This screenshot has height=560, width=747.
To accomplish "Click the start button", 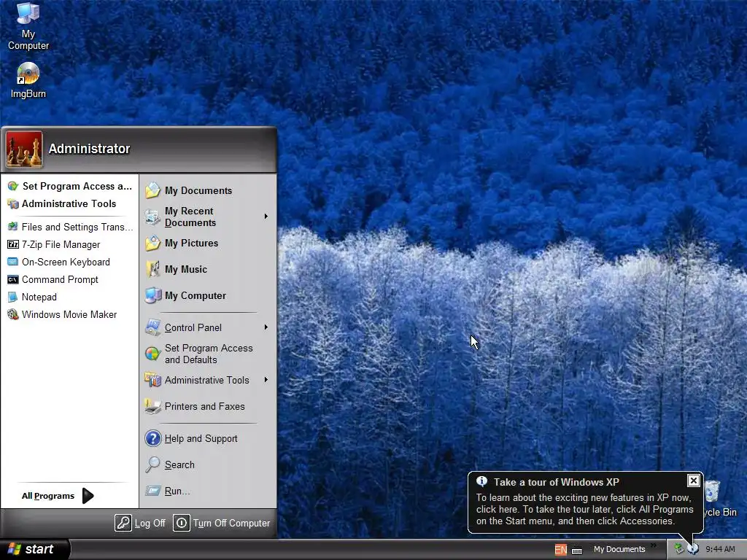I will [34, 550].
